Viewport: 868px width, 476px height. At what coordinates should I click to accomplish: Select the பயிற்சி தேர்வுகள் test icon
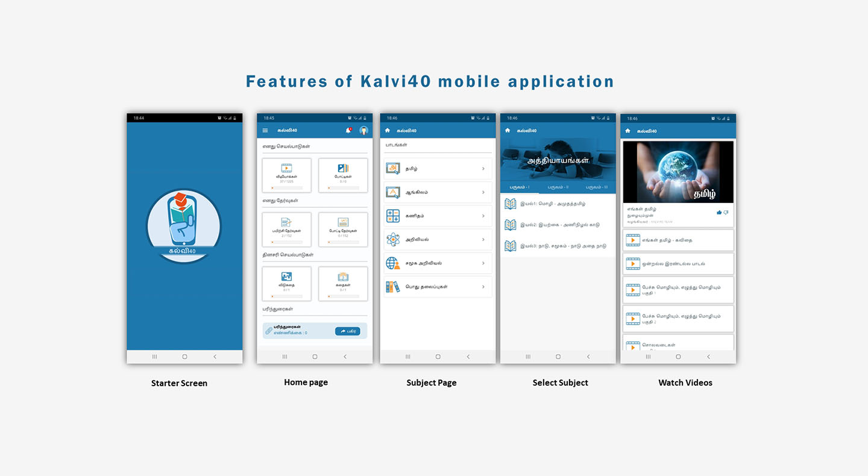coord(286,222)
